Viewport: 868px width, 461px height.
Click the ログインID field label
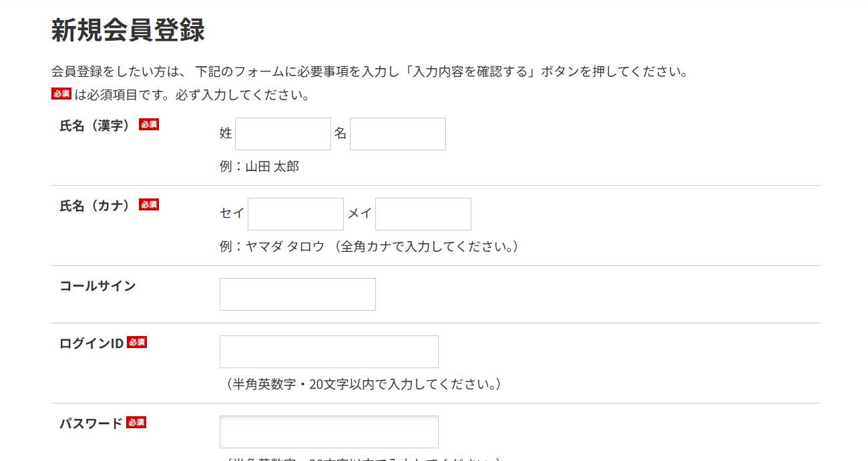(91, 343)
